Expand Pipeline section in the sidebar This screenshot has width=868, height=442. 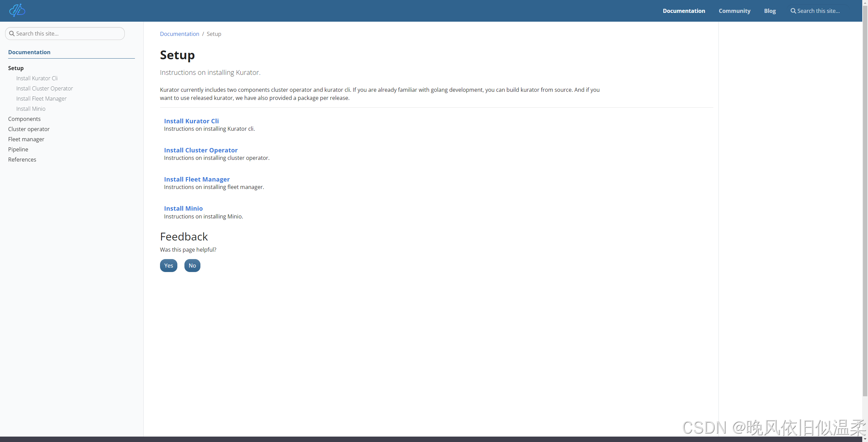click(18, 149)
